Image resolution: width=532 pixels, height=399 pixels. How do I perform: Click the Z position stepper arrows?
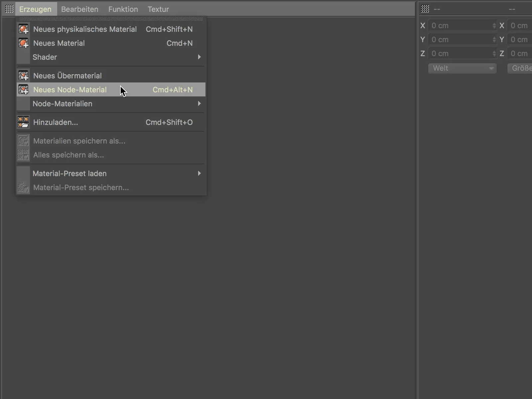494,54
